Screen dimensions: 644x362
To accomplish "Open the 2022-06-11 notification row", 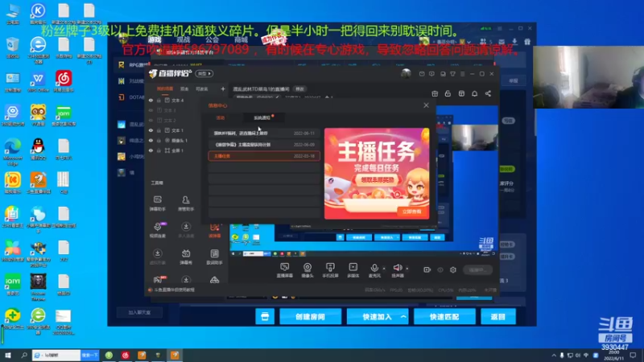I will pos(264,134).
